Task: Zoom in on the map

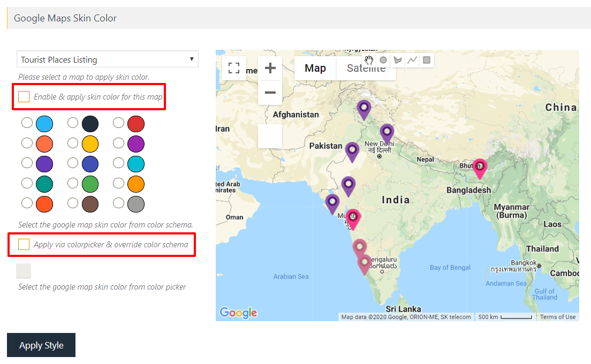Action: tap(270, 69)
